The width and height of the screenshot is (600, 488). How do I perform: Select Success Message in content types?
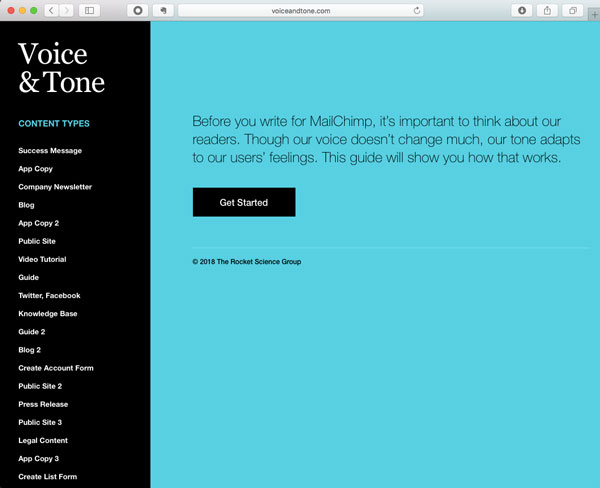coord(50,150)
